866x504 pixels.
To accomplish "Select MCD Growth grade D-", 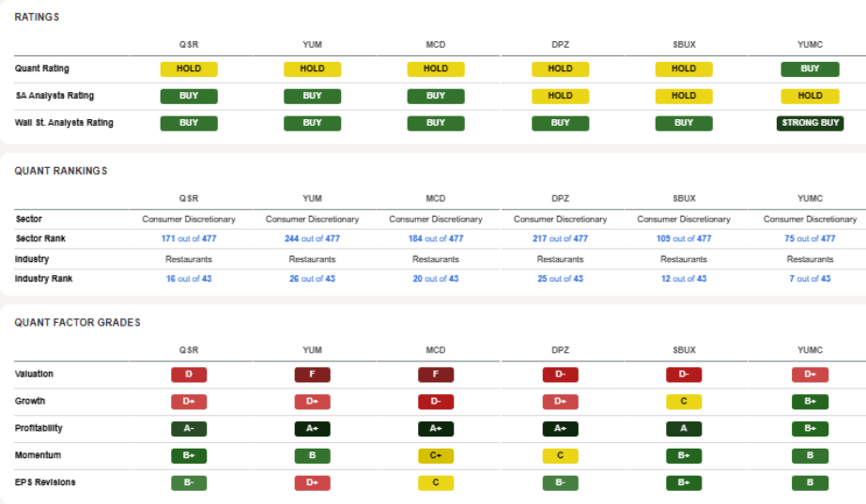I will click(x=436, y=402).
